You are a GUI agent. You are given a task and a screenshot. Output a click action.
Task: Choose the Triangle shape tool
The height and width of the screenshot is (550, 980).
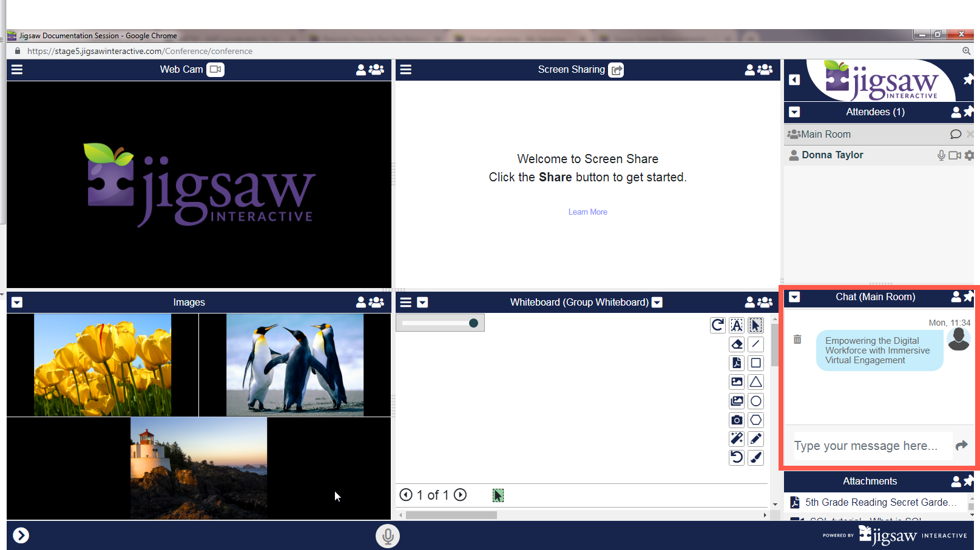point(755,382)
